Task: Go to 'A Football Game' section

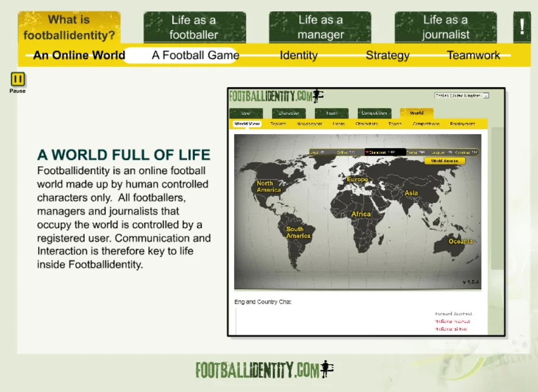Action: pyautogui.click(x=195, y=55)
